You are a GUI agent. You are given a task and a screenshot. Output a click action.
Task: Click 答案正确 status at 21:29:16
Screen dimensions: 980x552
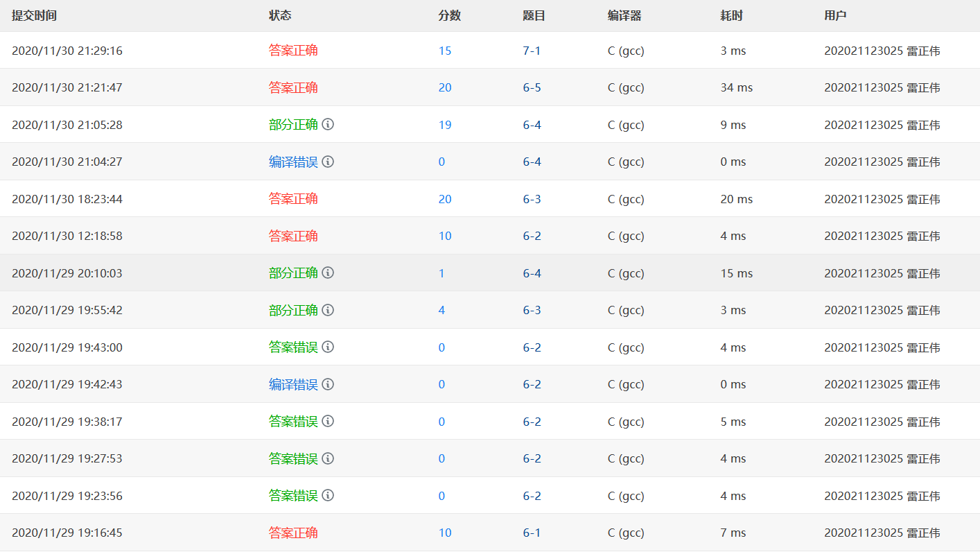pos(293,51)
